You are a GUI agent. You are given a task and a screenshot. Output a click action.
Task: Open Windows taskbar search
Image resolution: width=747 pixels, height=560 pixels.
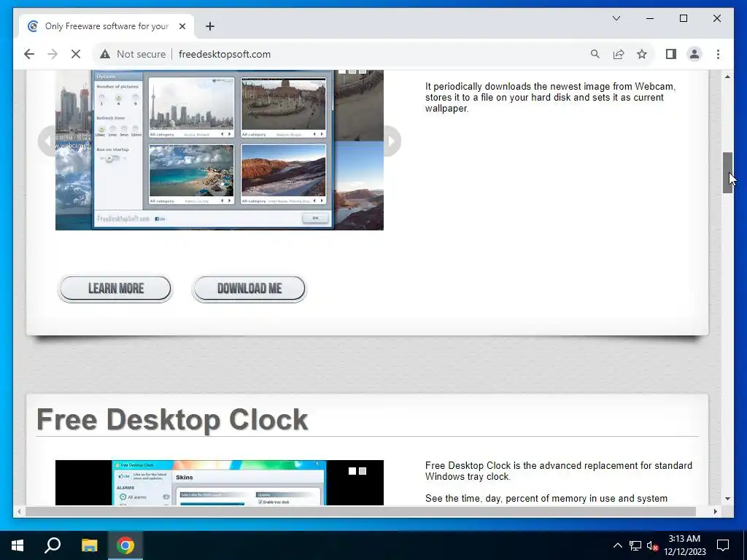pos(53,545)
